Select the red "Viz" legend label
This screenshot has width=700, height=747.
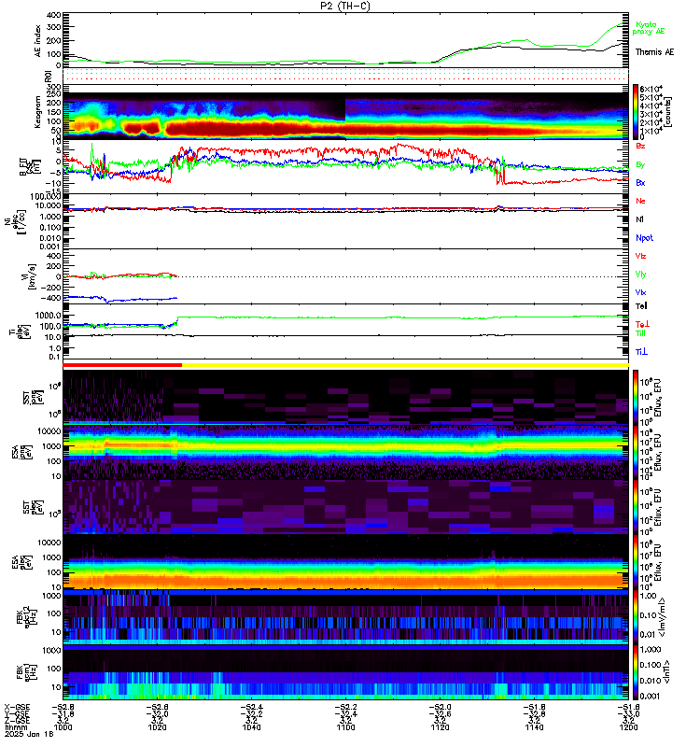[x=640, y=256]
